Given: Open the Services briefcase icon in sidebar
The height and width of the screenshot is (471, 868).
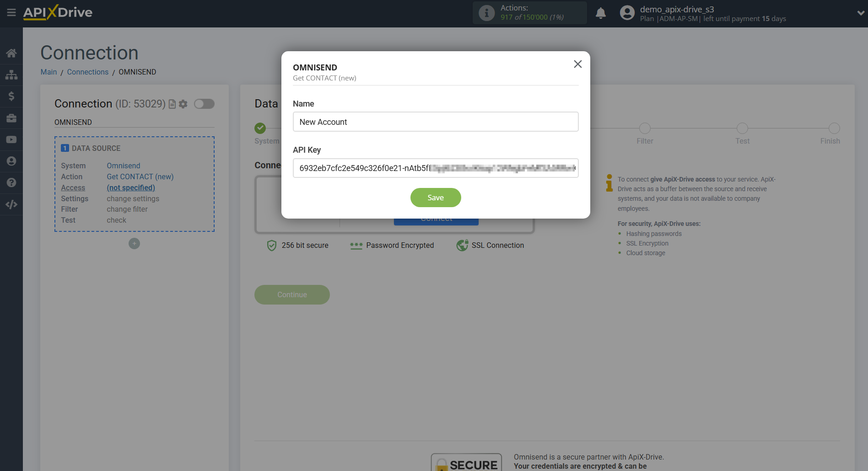Looking at the screenshot, I should click(x=11, y=118).
